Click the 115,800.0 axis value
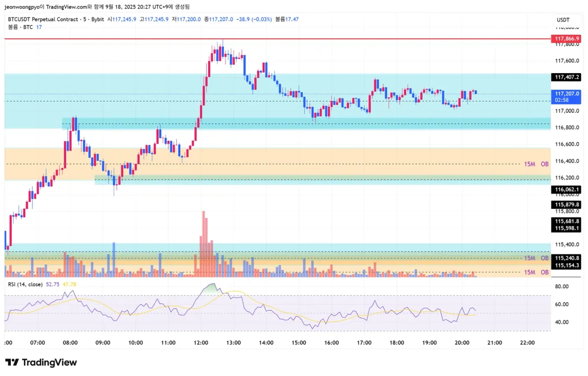This screenshot has height=376, width=588. pos(567,211)
